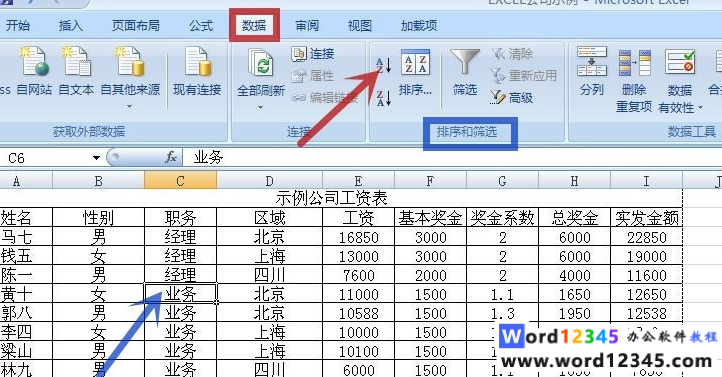Click the 自文本 from text icon
Screen dimensions: 722x377
76,71
